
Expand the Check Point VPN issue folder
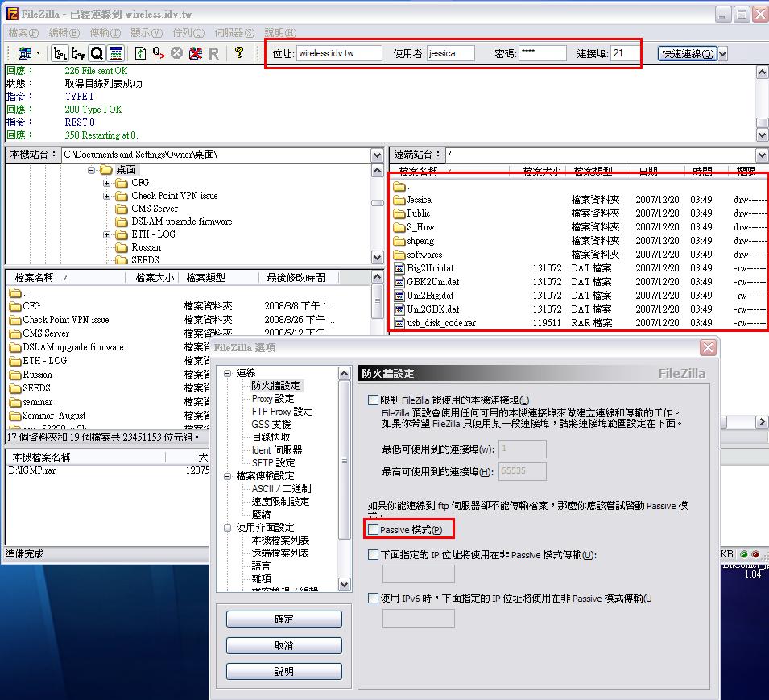point(107,196)
